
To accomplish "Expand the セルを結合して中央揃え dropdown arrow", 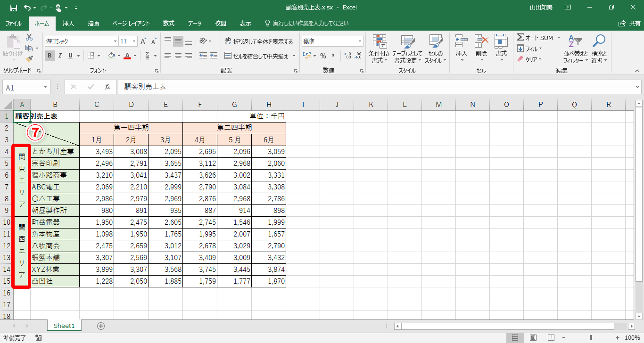I will pyautogui.click(x=294, y=56).
